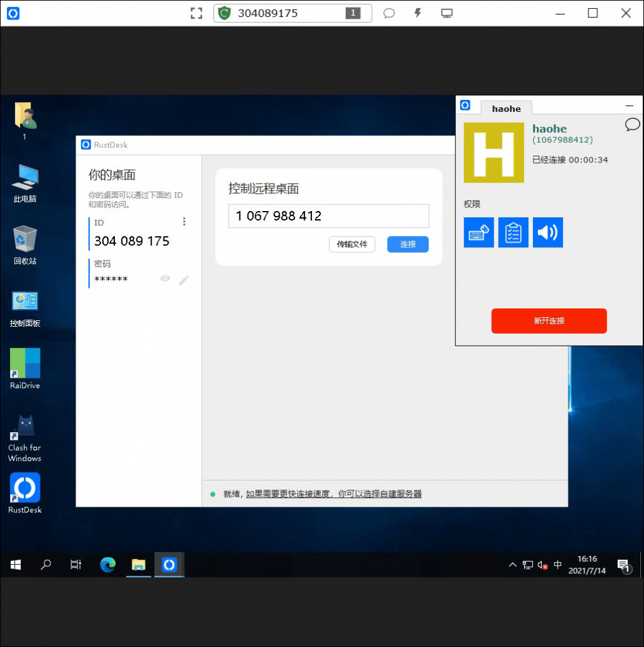Select the display 1 indicator in the toolbar
Screen dimensions: 644x647
(x=353, y=13)
